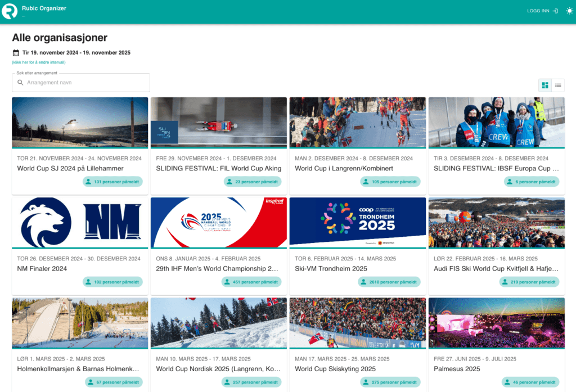
Task: Click person icon in 2610 personer chip
Action: [364, 282]
